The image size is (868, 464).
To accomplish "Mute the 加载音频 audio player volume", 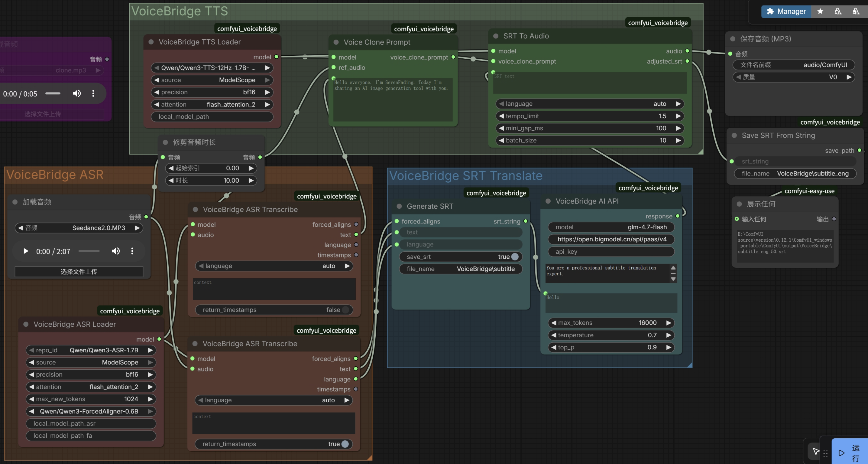I will tap(115, 251).
